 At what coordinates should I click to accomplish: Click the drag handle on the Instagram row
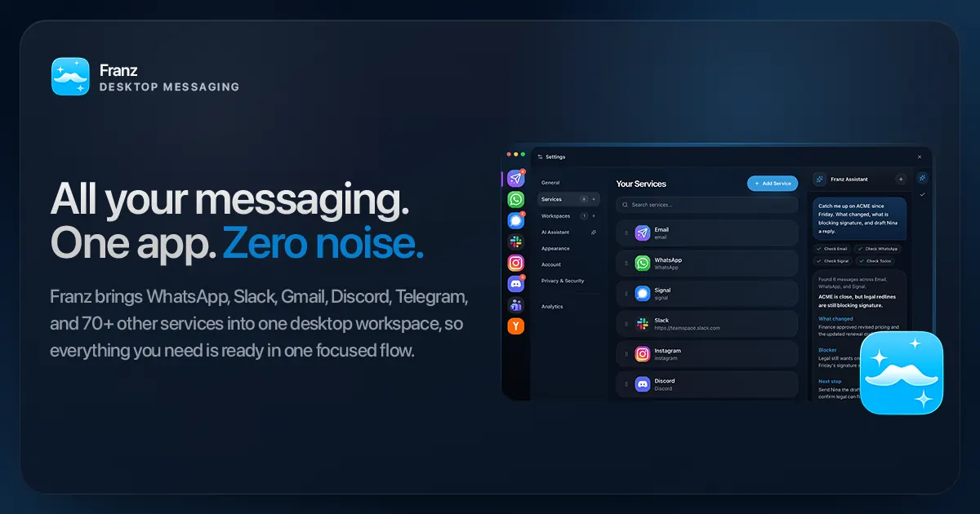(627, 354)
